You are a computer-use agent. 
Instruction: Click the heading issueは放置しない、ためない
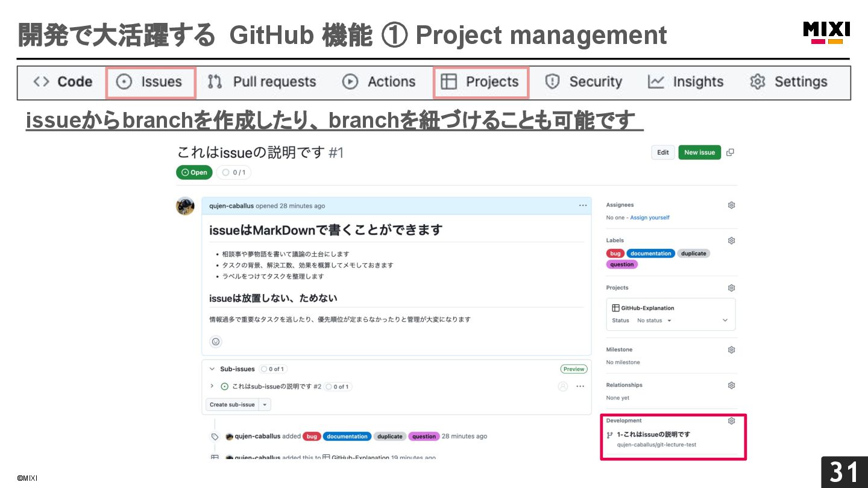click(273, 298)
